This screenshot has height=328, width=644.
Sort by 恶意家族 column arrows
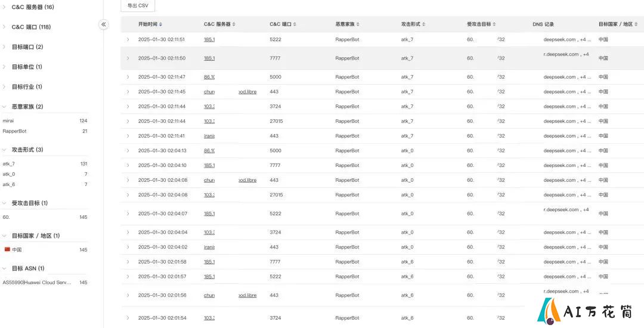coord(358,24)
